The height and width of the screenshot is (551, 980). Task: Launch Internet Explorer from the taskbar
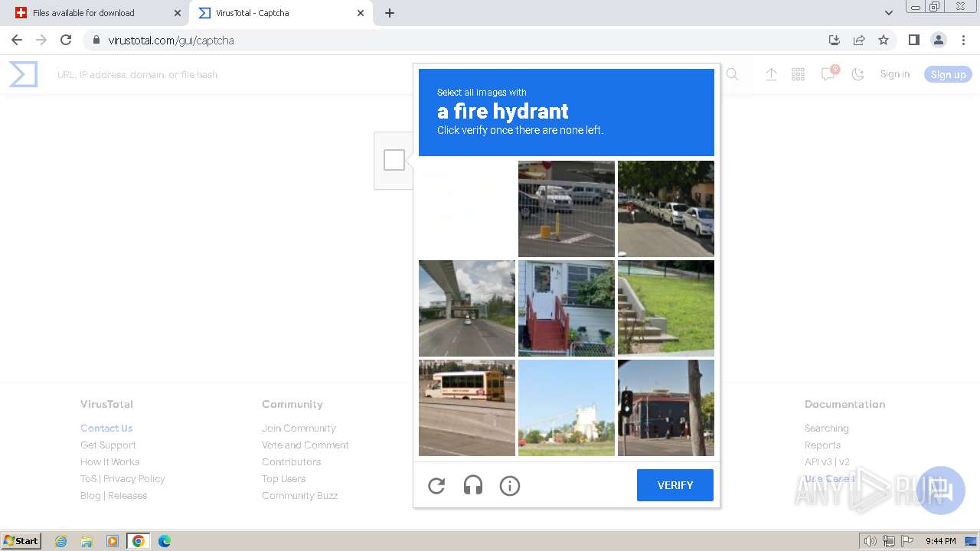click(x=61, y=541)
